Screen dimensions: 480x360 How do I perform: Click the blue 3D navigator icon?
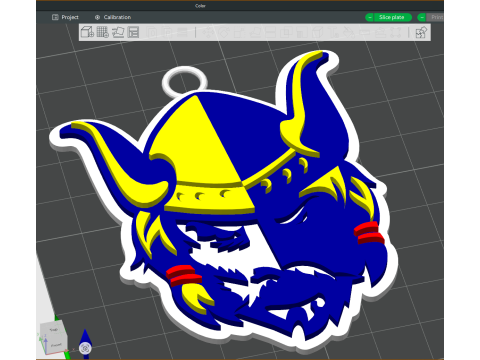point(85,344)
